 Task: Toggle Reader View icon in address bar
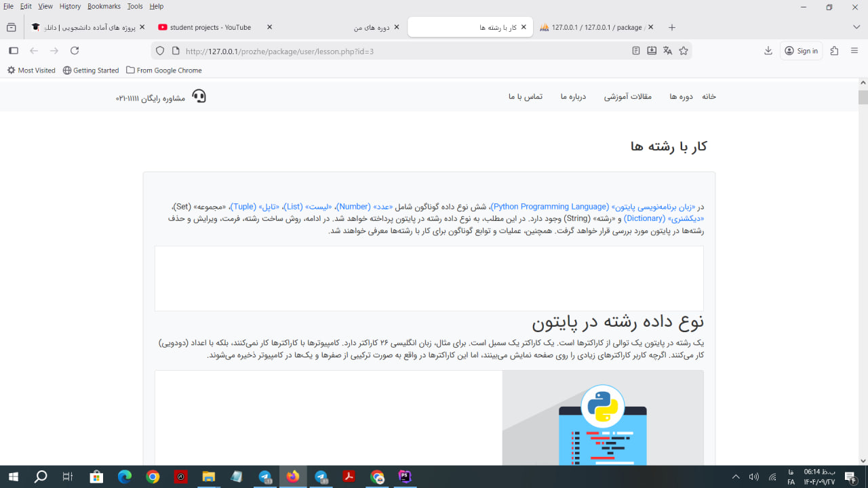coord(635,51)
